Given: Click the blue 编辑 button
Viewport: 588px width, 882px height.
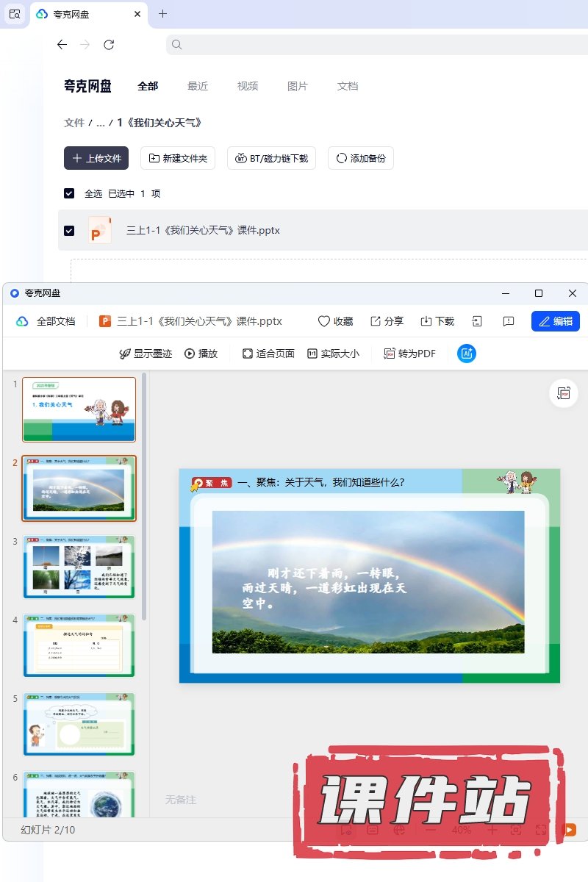Looking at the screenshot, I should (555, 321).
